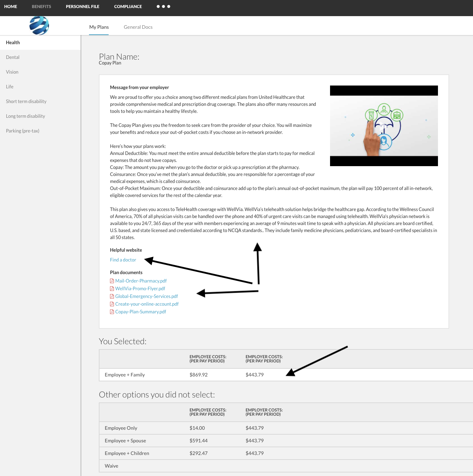Select Short term disability in the sidebar
The image size is (473, 476).
pos(40,101)
